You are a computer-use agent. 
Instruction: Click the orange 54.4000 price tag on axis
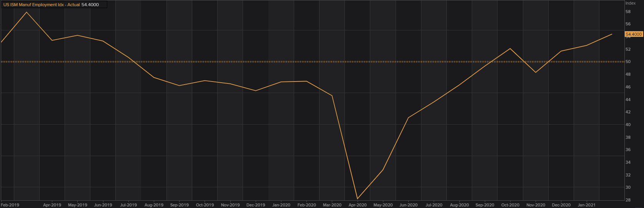pos(634,34)
